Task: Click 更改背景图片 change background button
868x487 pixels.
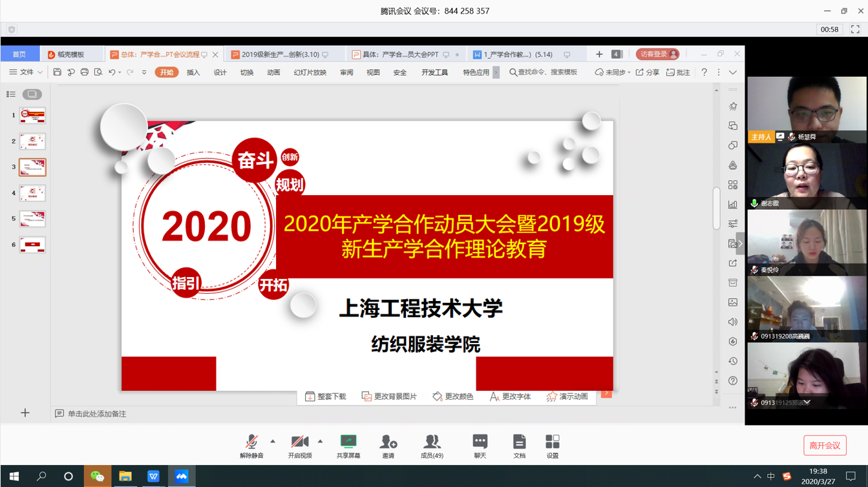Action: [389, 397]
